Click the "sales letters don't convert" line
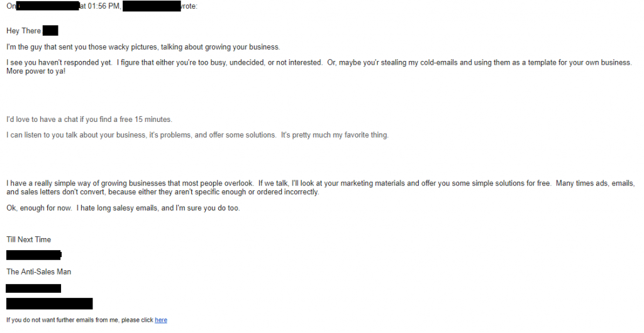644x333 pixels. click(163, 192)
